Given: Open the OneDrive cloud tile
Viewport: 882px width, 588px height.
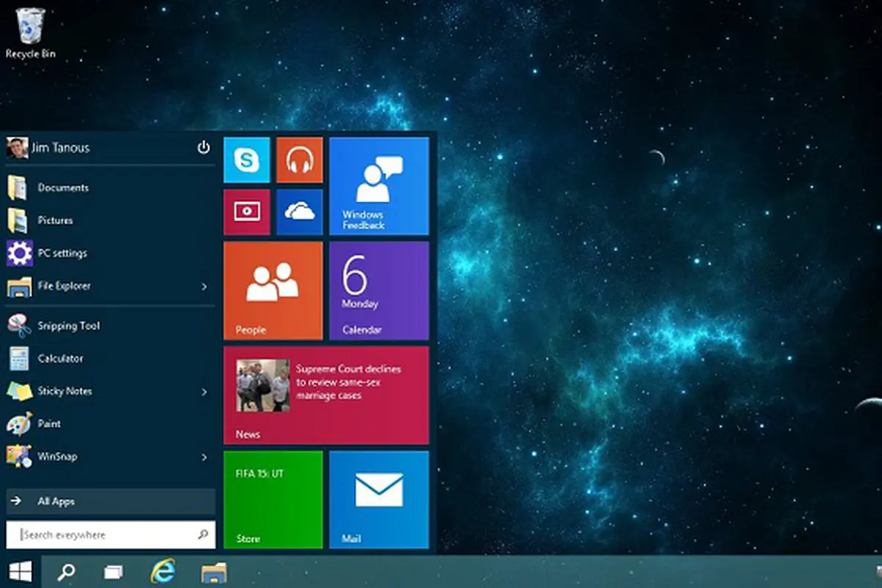Looking at the screenshot, I should pyautogui.click(x=300, y=212).
